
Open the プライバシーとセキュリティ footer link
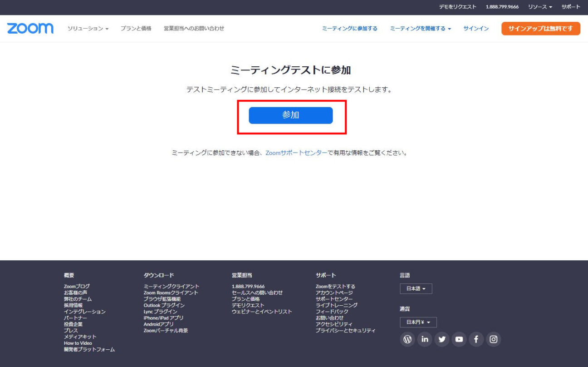pyautogui.click(x=346, y=331)
